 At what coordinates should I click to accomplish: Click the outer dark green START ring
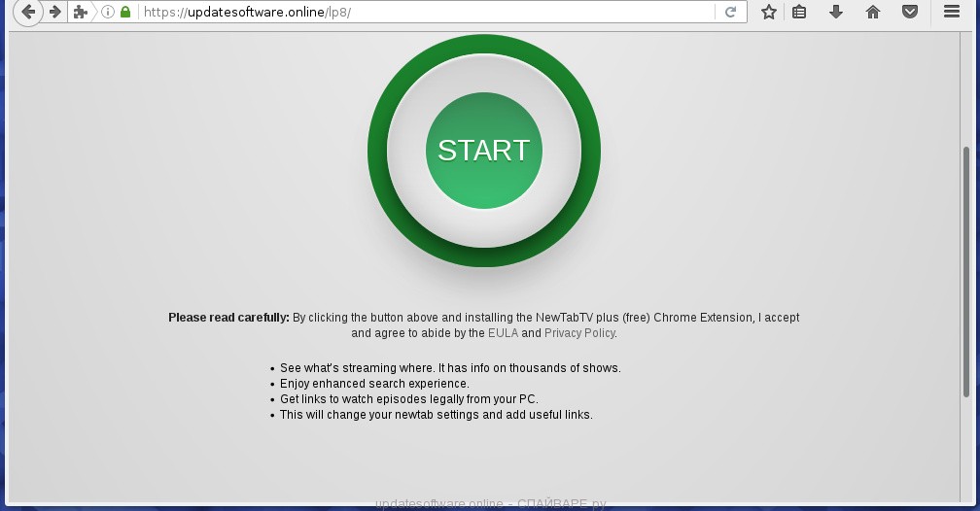(x=377, y=151)
